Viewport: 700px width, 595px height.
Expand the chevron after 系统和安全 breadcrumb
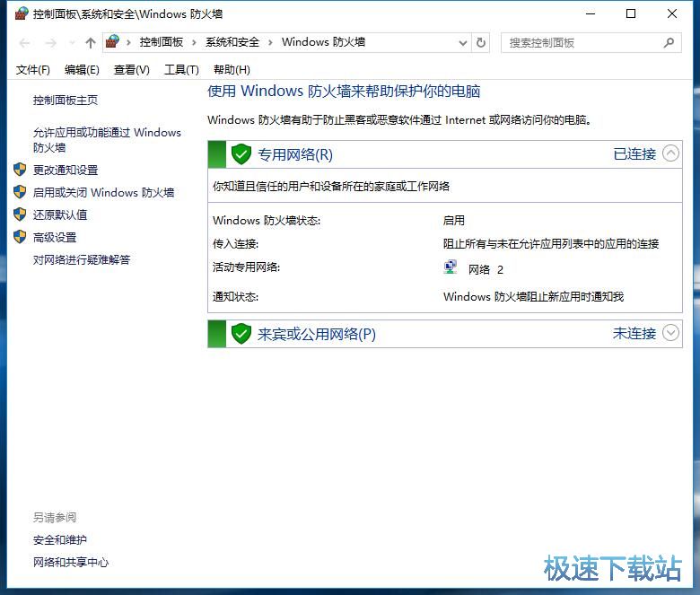[x=270, y=42]
